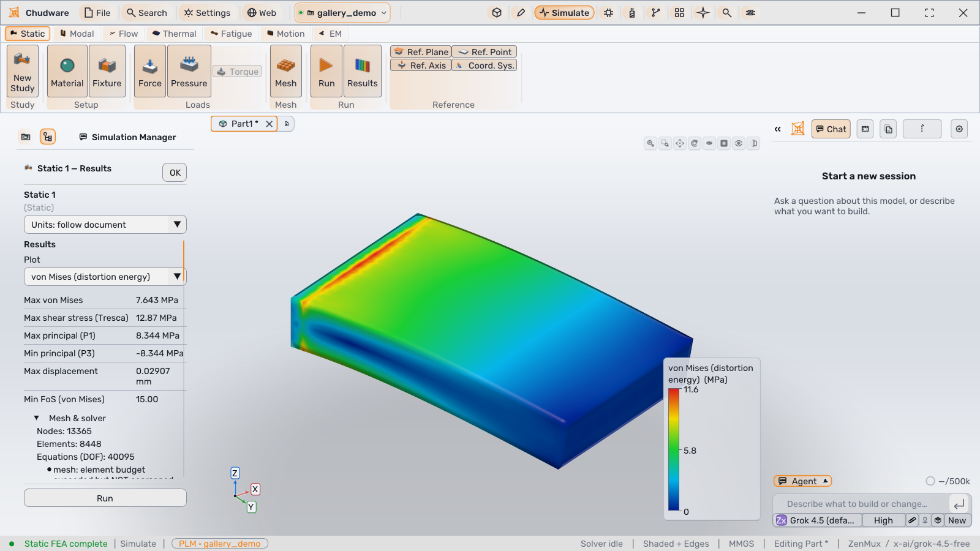Click the chat prompt input field
Screen dimensions: 980x551
861,504
